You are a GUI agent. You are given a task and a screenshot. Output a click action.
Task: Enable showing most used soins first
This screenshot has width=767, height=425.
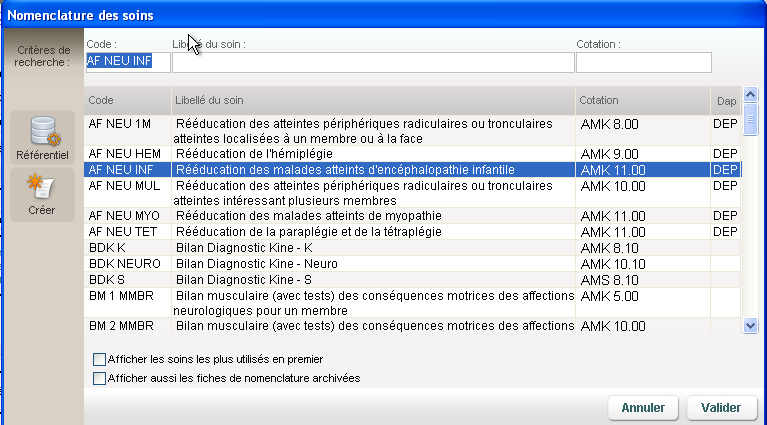99,359
